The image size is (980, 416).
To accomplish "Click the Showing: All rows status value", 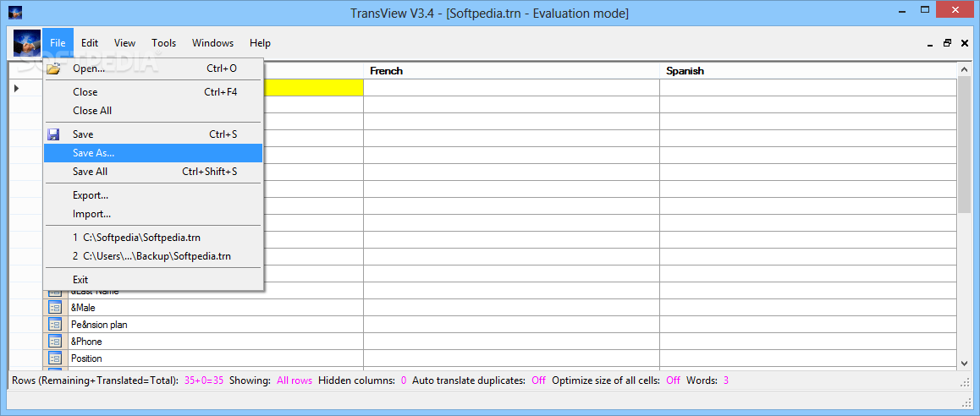I will [x=295, y=380].
